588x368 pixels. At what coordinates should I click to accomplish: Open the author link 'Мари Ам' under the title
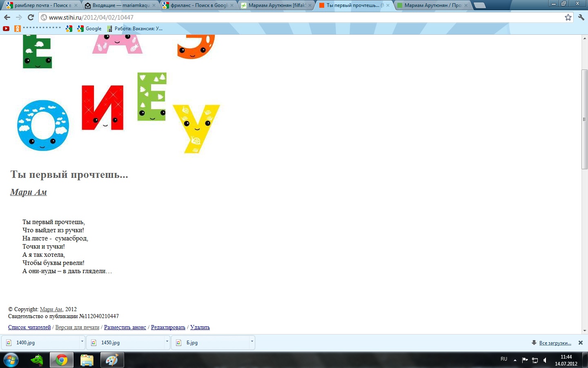point(29,192)
